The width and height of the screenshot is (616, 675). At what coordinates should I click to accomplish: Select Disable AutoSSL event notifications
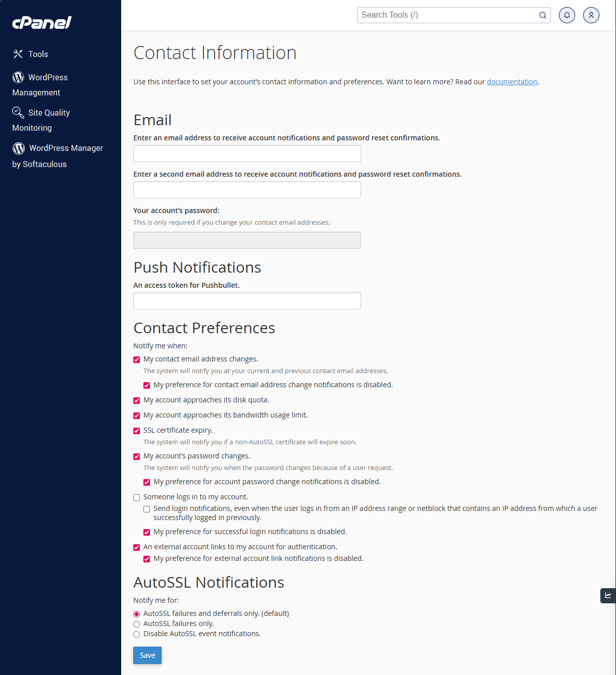click(x=136, y=634)
